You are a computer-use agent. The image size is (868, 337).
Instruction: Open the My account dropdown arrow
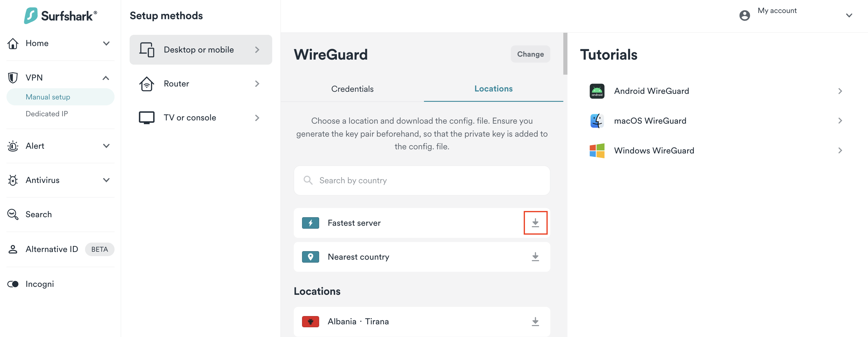(x=849, y=15)
